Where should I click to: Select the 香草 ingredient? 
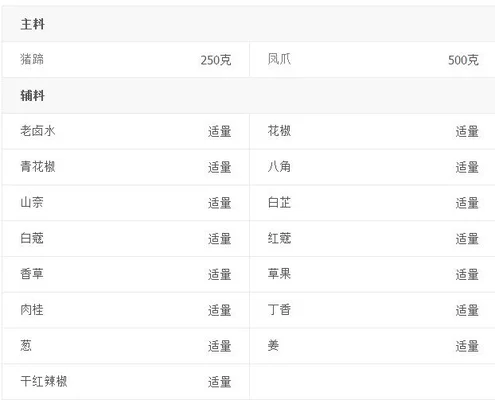coord(32,274)
